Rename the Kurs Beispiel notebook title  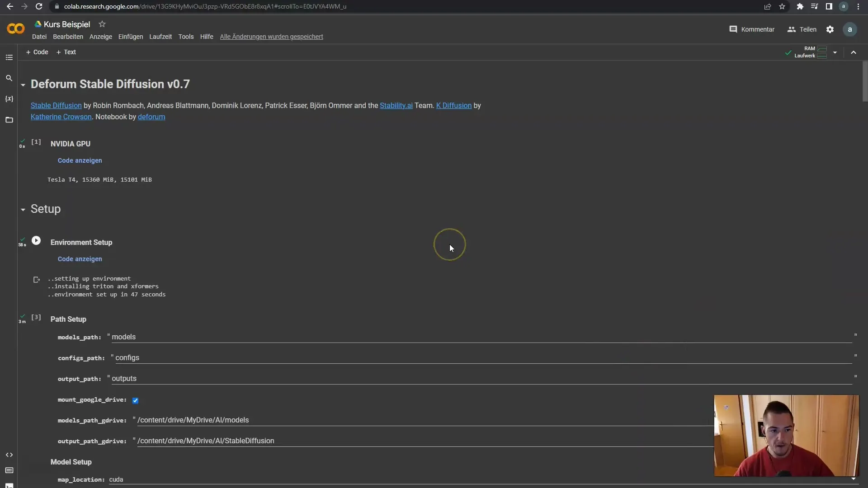coord(67,24)
